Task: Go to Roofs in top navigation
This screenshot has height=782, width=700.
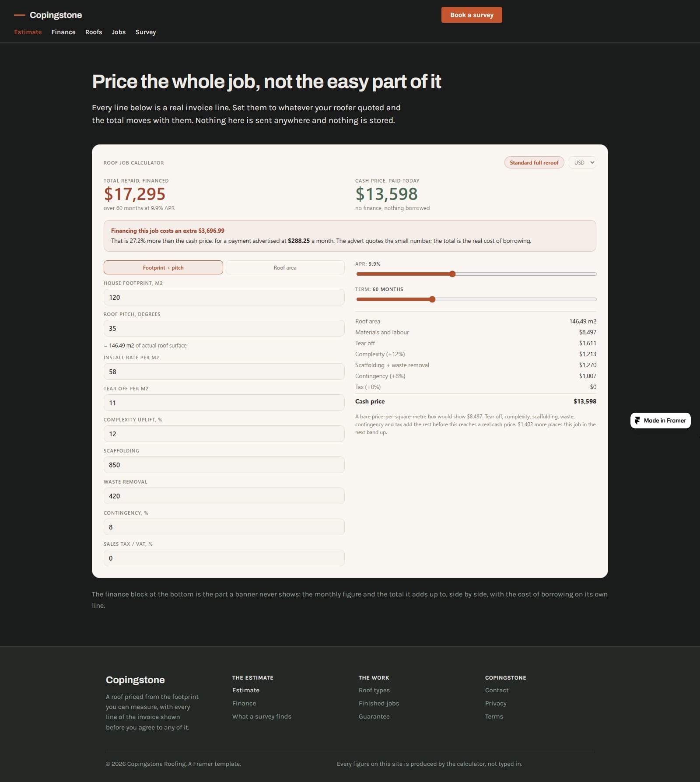Action: [94, 32]
